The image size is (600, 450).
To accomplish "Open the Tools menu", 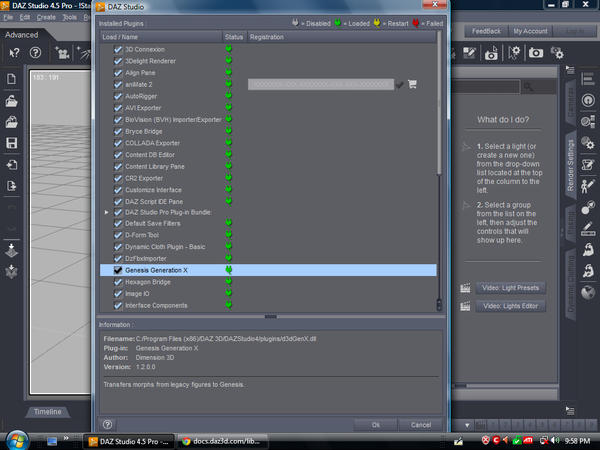I will [69, 17].
